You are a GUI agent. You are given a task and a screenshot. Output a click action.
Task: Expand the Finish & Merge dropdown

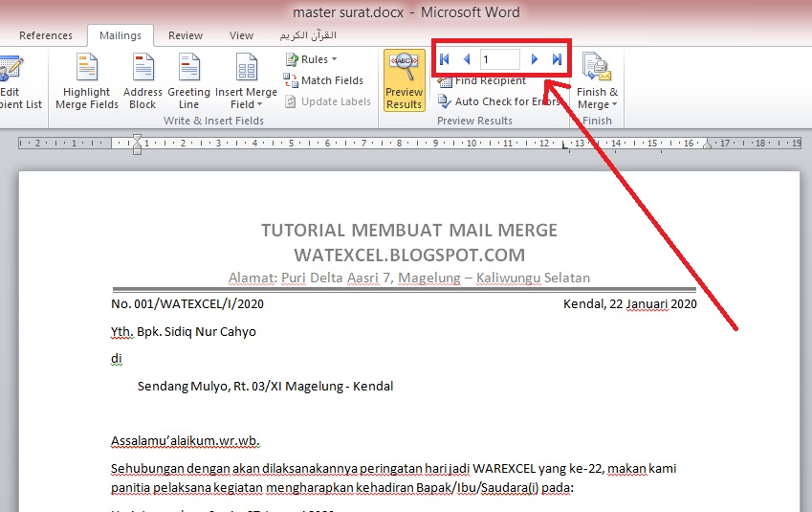(x=615, y=104)
